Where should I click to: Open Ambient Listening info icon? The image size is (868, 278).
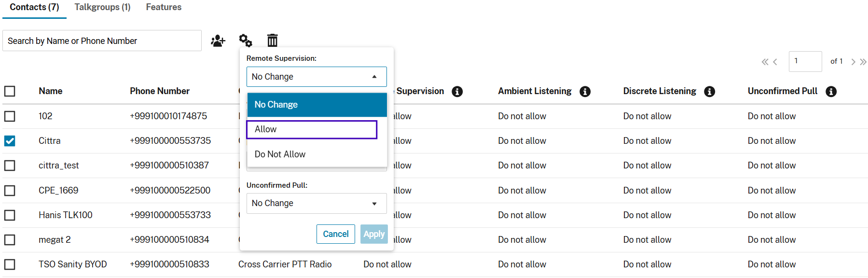[585, 91]
